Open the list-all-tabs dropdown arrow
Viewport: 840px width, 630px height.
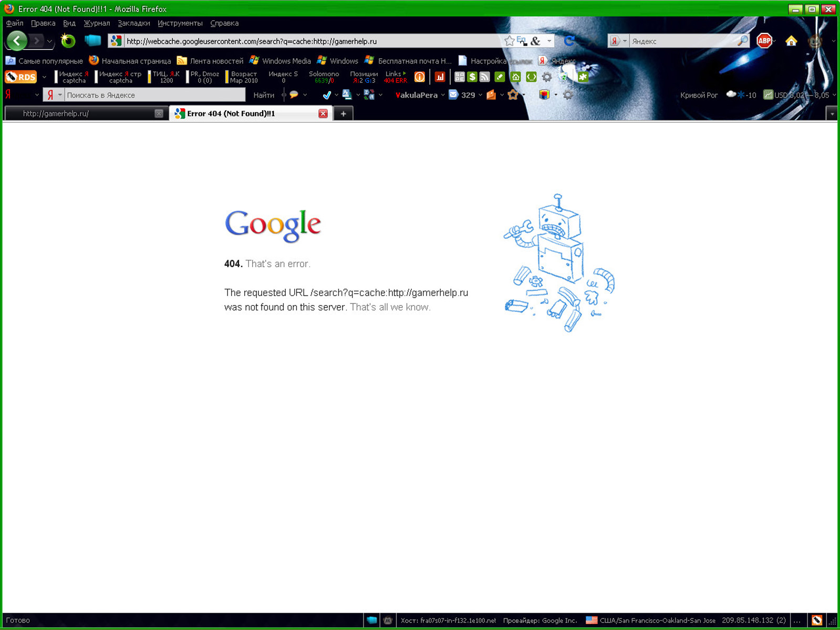[x=831, y=113]
